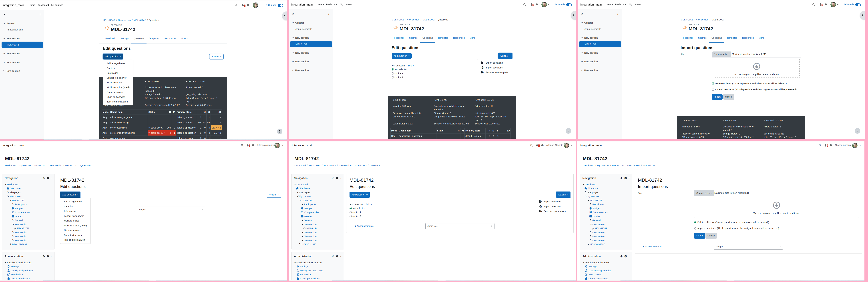The width and height of the screenshot is (868, 282).
Task: Select highlighted MDL-81742 item in top-left course index
Action: 22,45
